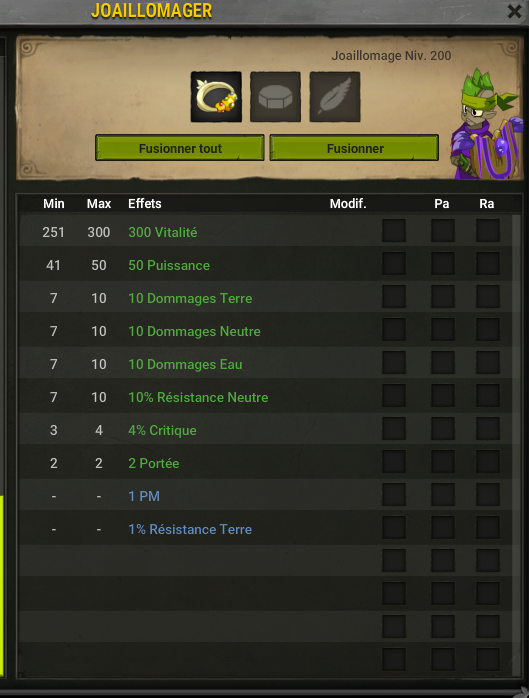Select the 10% Résistance Neutre effect
The height and width of the screenshot is (698, 529).
click(x=198, y=397)
